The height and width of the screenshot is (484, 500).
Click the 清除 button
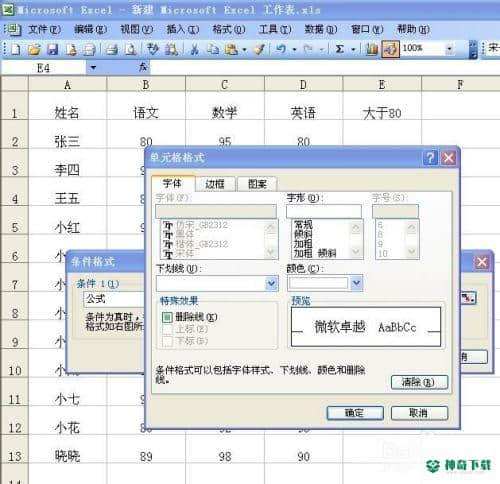419,382
